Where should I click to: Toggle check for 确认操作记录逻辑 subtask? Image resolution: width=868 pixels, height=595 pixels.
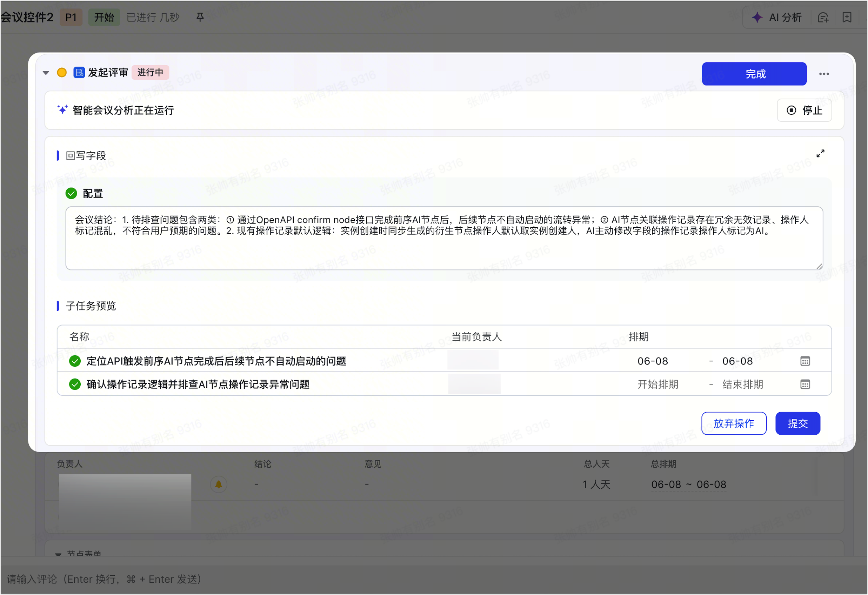[75, 385]
